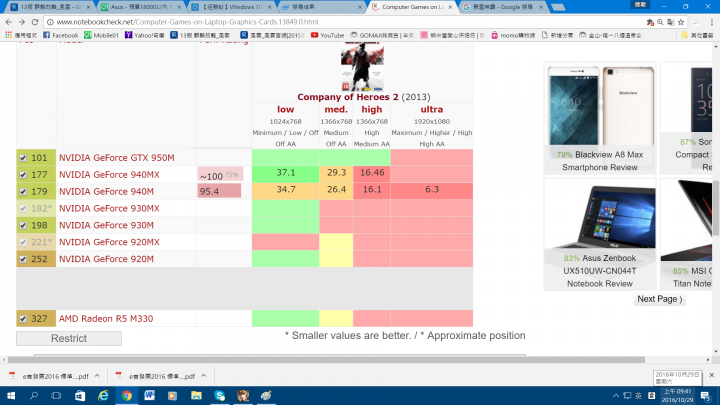
Task: Open Task View on taskbar
Action: coord(56,395)
